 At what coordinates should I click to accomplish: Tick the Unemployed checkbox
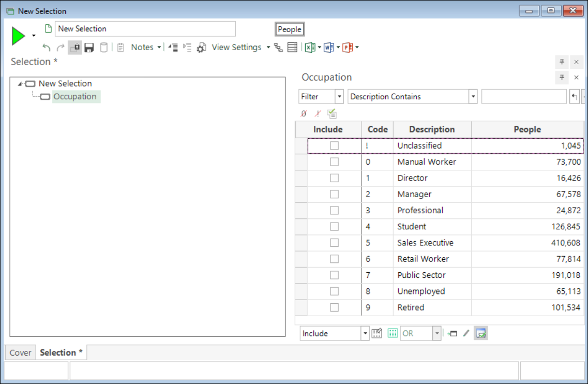[x=334, y=291]
